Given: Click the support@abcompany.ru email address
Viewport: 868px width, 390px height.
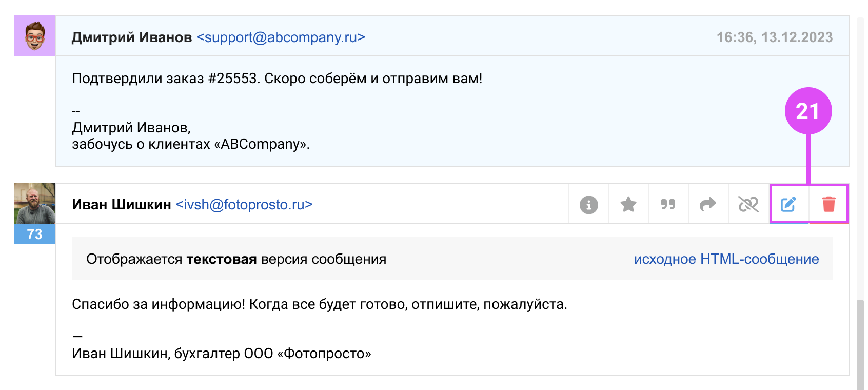Looking at the screenshot, I should point(281,37).
